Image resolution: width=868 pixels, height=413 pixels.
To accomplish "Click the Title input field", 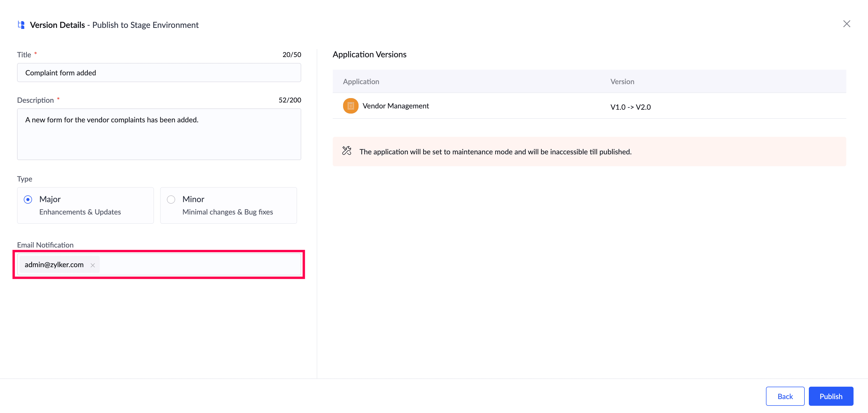I will (159, 73).
